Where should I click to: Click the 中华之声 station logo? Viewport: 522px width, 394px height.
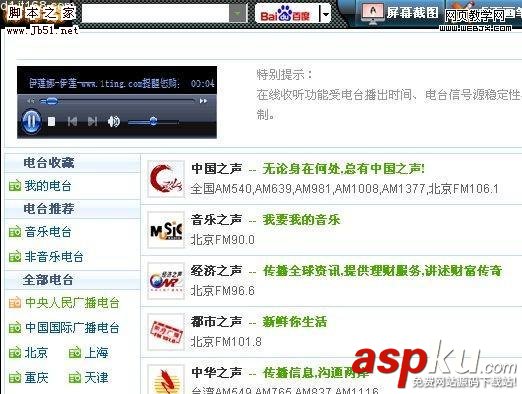(x=166, y=379)
